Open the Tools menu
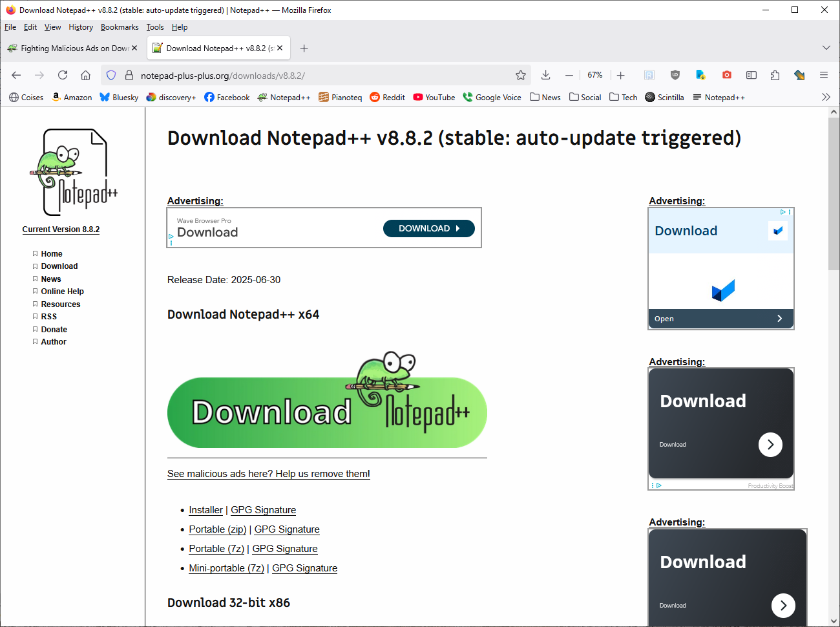 coord(155,27)
